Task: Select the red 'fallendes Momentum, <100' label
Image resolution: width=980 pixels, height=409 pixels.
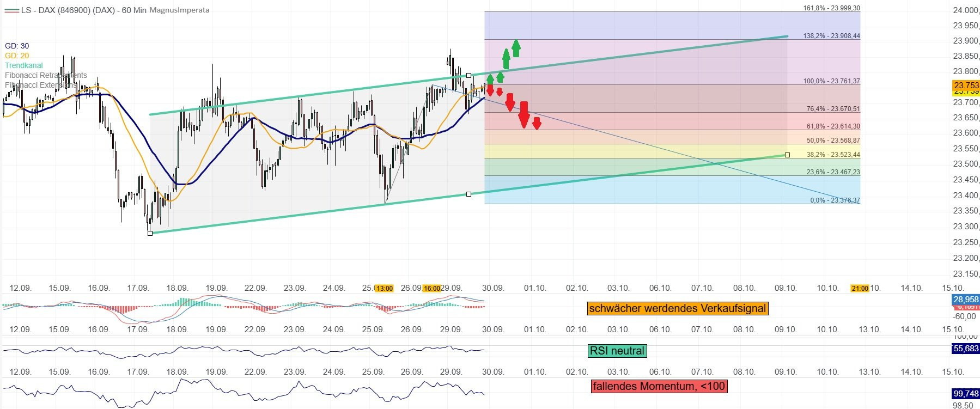Action: [x=659, y=386]
